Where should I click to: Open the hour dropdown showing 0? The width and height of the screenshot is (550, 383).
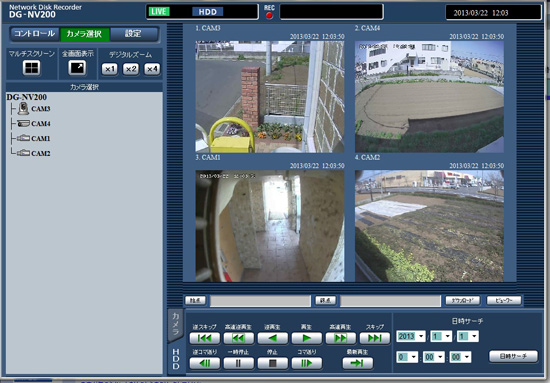tap(407, 357)
